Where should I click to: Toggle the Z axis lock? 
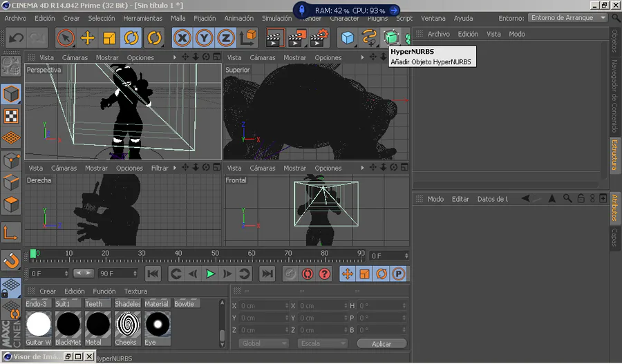point(226,38)
